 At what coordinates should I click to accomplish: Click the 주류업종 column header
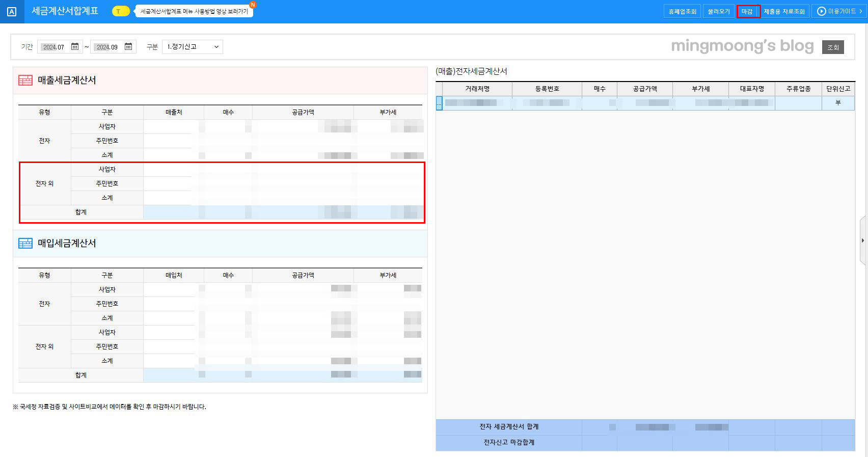click(798, 89)
